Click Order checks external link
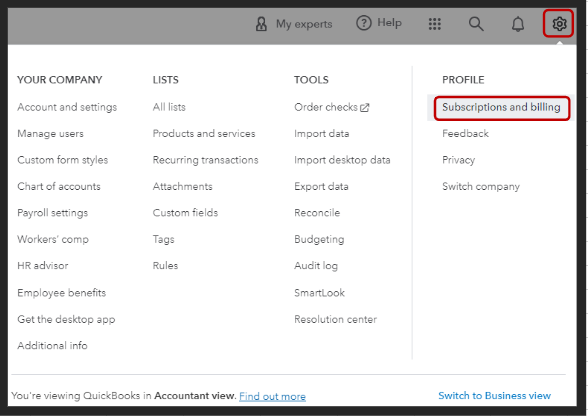 tap(332, 107)
